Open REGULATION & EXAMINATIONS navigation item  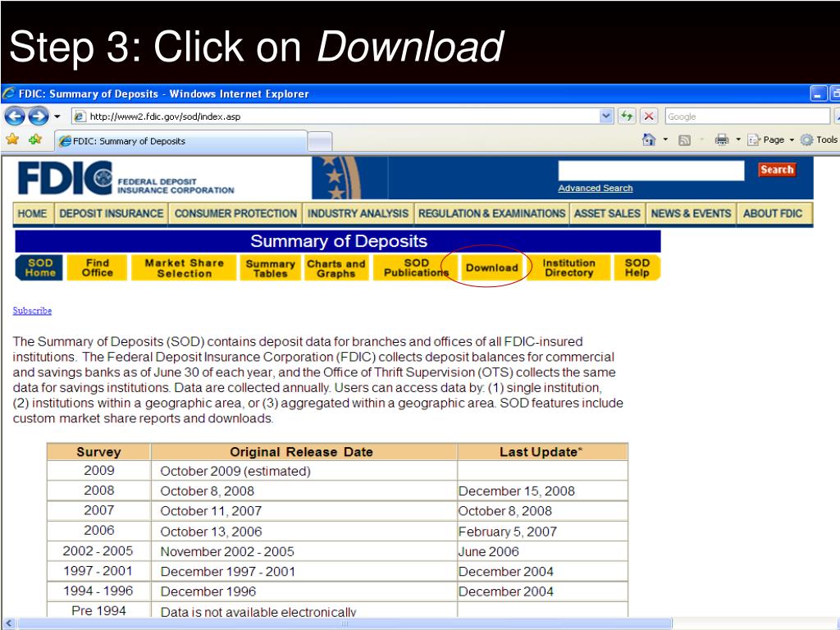click(491, 214)
